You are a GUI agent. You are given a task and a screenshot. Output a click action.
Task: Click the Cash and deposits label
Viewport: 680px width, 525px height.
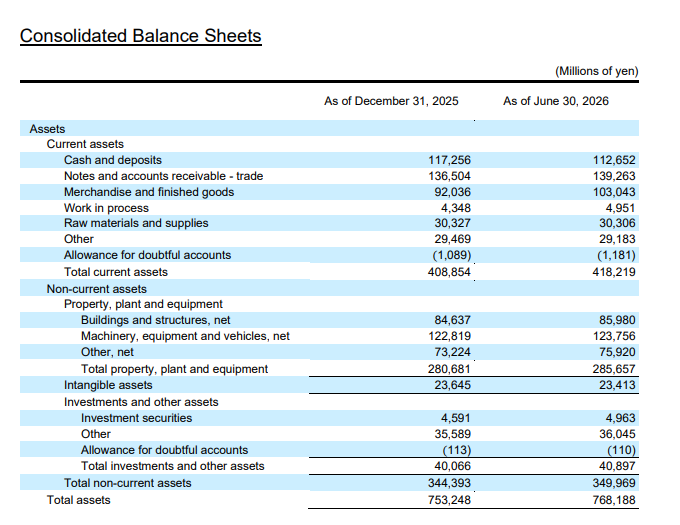[x=113, y=160]
